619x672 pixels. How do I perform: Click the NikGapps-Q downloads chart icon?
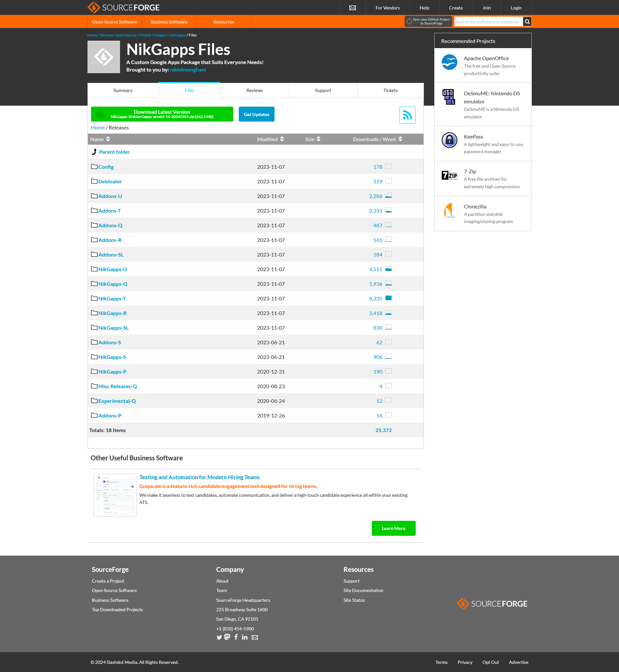point(389,283)
